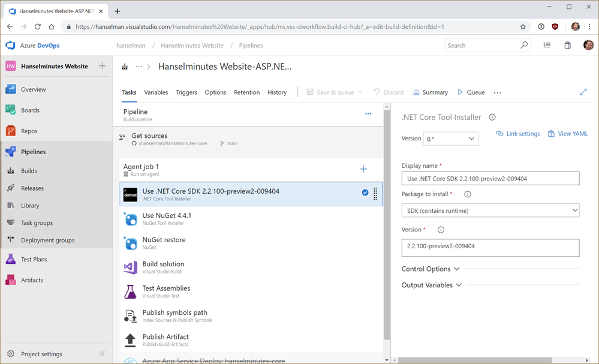Image resolution: width=599 pixels, height=364 pixels.
Task: Click the task list vertical scrollbar
Action: [x=387, y=225]
